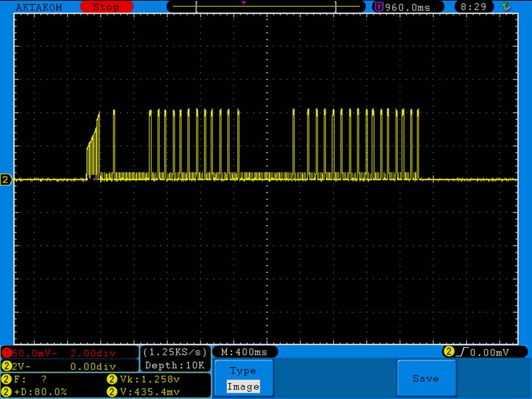
Task: Click the trigger rising-edge icon
Action: tap(461, 352)
